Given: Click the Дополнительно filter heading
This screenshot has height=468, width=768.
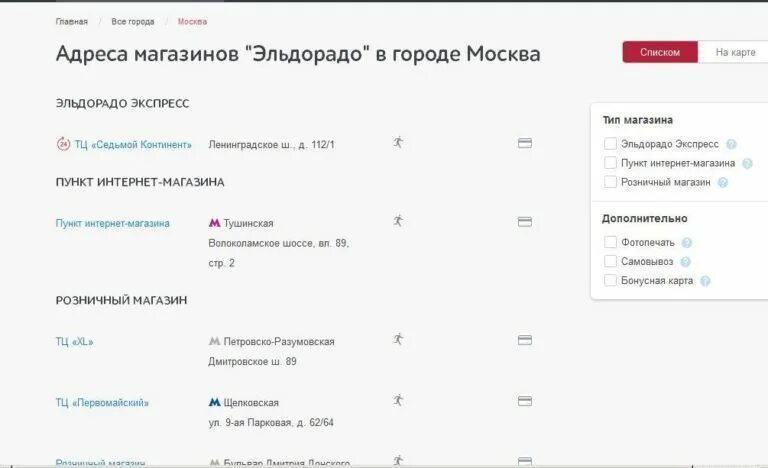Looking at the screenshot, I should [x=645, y=219].
